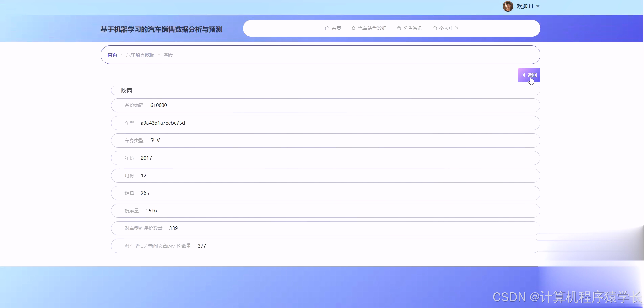The width and height of the screenshot is (644, 308).
Task: Open the user avatar picture at top right
Action: (508, 6)
